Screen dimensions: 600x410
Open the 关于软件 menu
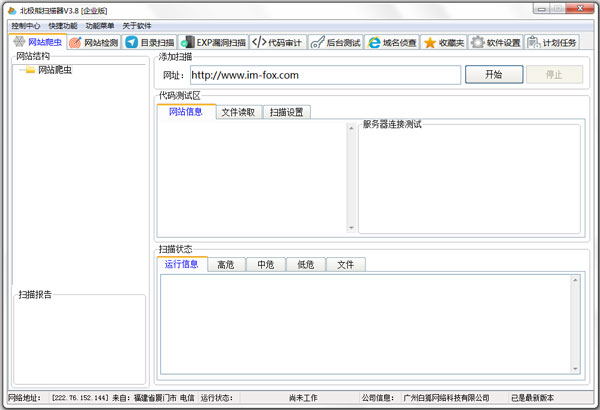click(137, 25)
